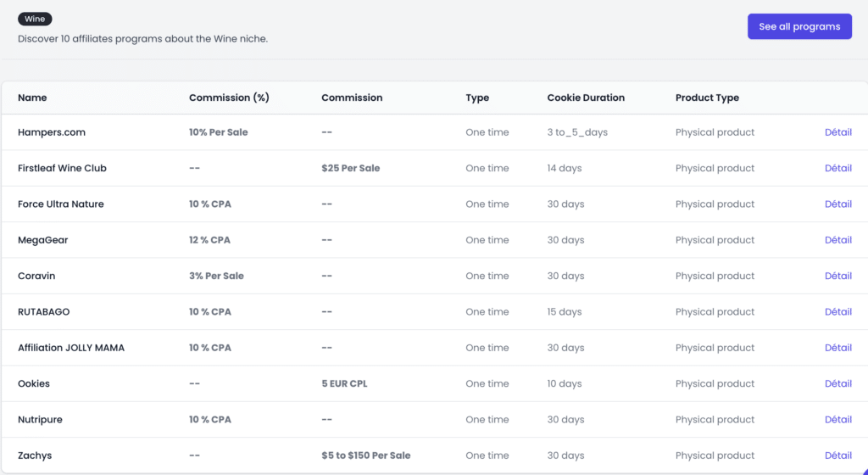Click the Commission column header without percent
Viewport: 868px width, 475px height.
[352, 98]
